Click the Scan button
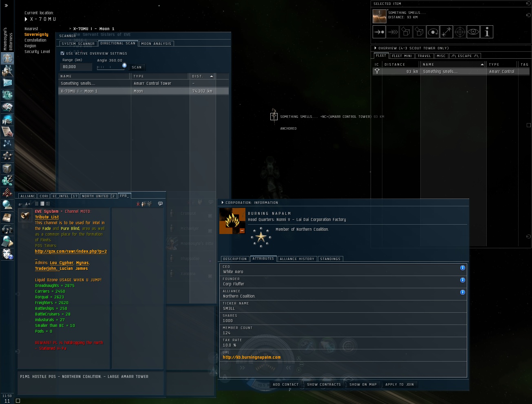 [137, 67]
